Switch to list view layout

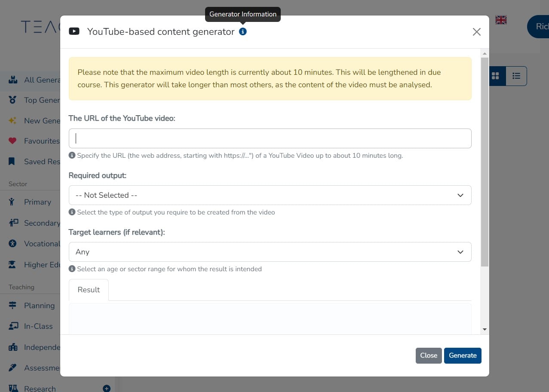[516, 76]
